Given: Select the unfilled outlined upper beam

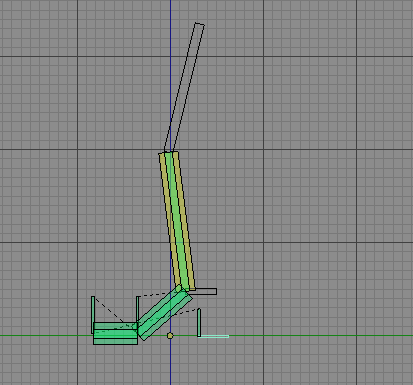Looking at the screenshot, I should (184, 87).
